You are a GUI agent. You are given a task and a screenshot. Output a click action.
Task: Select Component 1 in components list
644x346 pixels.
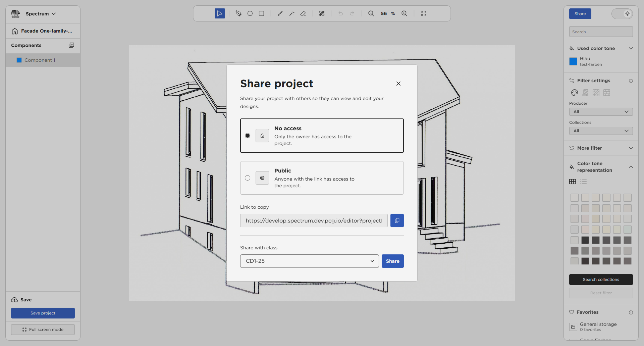pos(40,60)
